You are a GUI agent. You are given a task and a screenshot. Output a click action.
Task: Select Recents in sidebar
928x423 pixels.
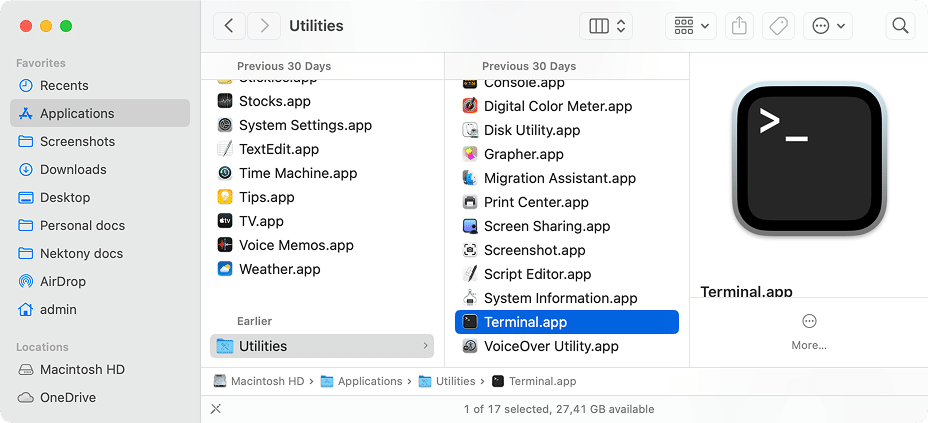tap(100, 85)
